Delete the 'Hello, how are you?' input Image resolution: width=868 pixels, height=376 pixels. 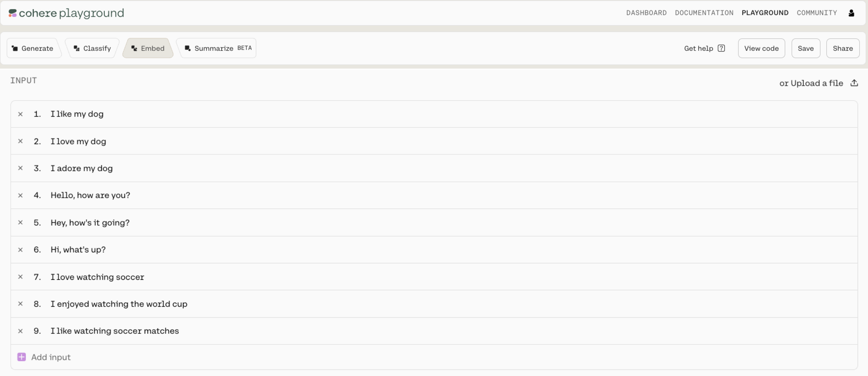21,195
